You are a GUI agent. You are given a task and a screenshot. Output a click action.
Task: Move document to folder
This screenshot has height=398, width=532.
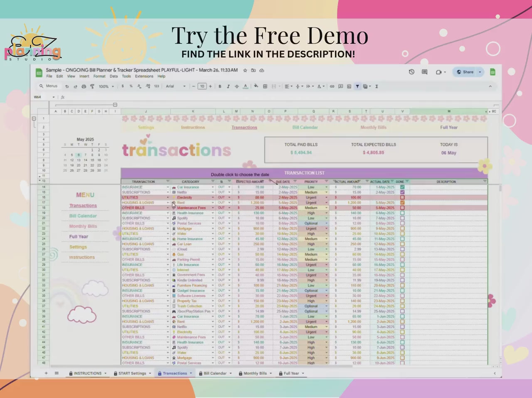coord(253,70)
